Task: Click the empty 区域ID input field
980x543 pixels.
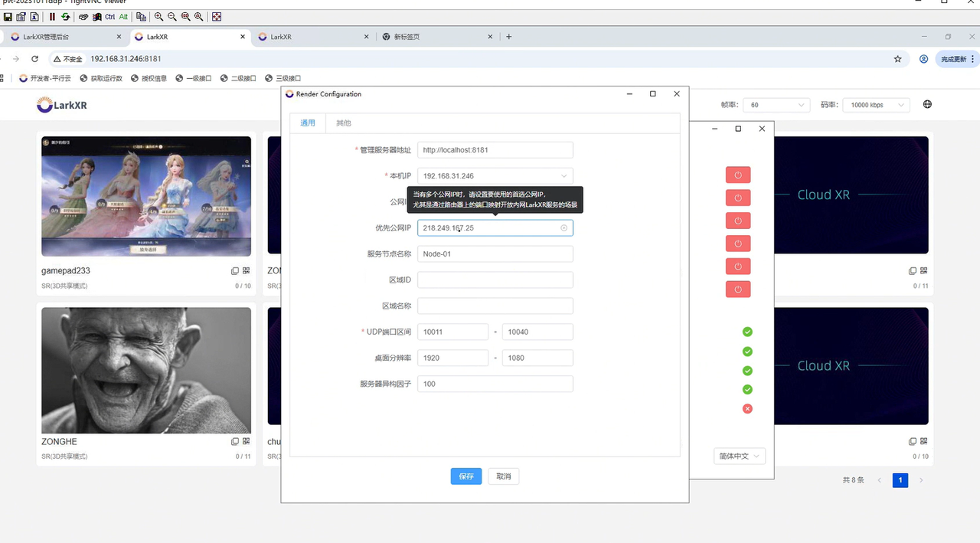Action: 495,280
